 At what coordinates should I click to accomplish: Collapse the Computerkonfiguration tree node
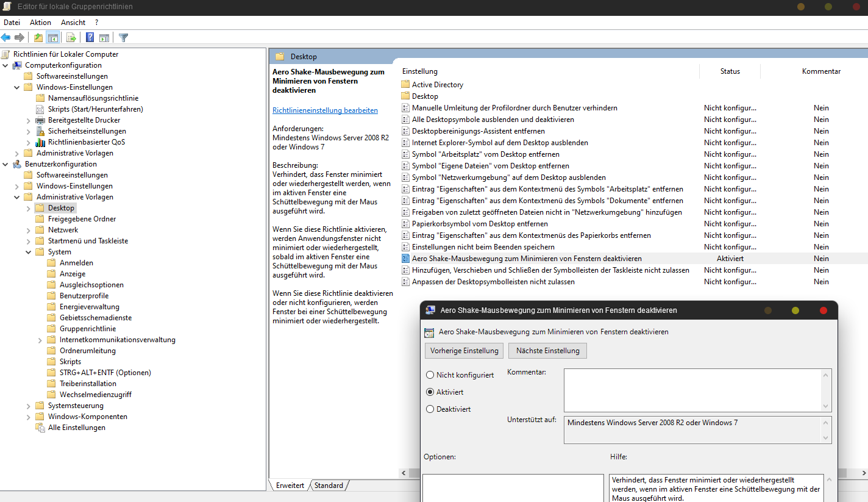[5, 65]
